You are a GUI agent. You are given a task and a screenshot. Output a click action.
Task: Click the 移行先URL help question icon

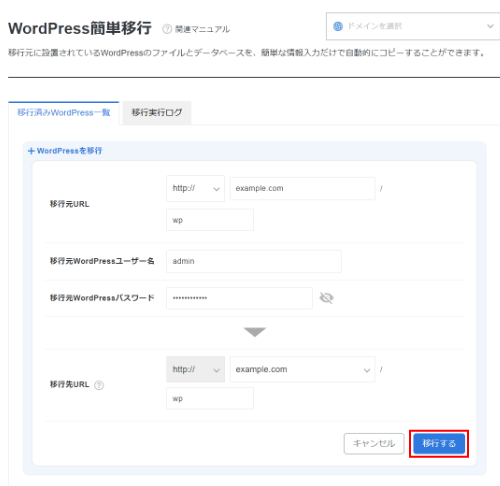(x=99, y=385)
